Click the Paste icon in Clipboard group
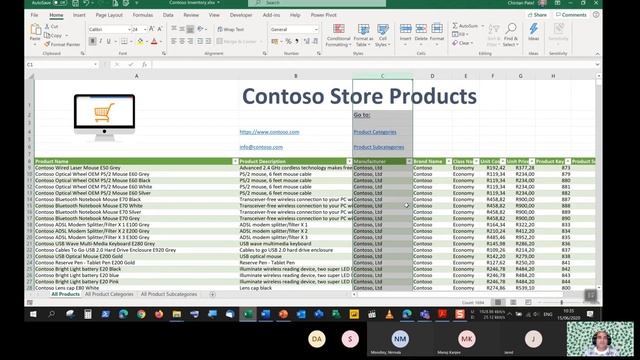 point(35,29)
